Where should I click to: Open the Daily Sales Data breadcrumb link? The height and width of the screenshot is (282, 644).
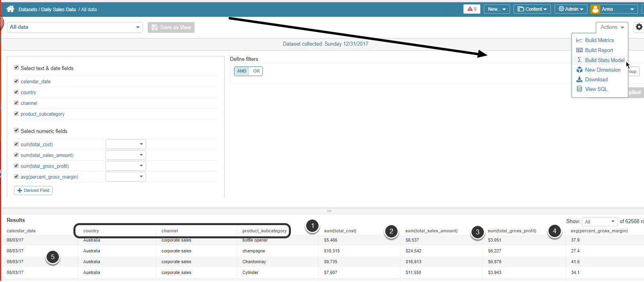(58, 9)
